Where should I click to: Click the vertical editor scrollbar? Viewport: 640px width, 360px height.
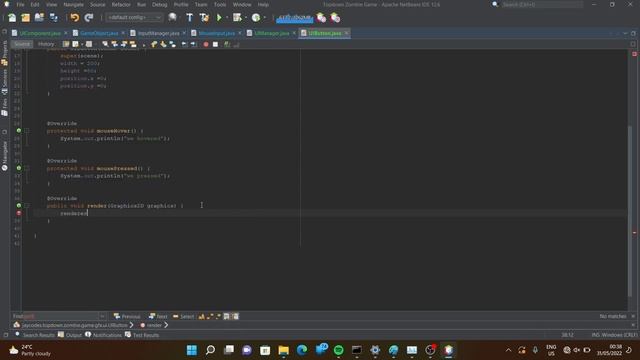pyautogui.click(x=630, y=210)
